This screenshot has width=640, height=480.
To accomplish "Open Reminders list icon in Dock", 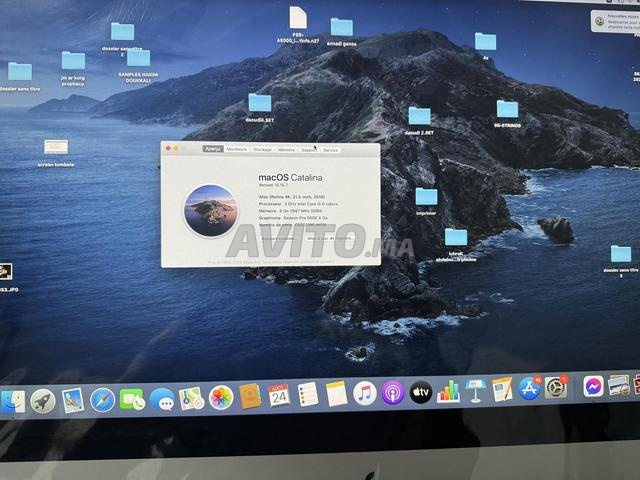I will 307,394.
